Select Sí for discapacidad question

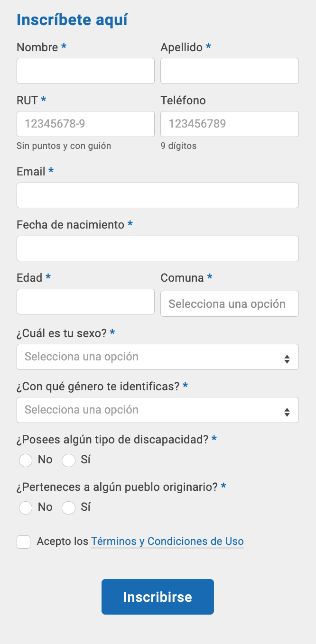(69, 460)
